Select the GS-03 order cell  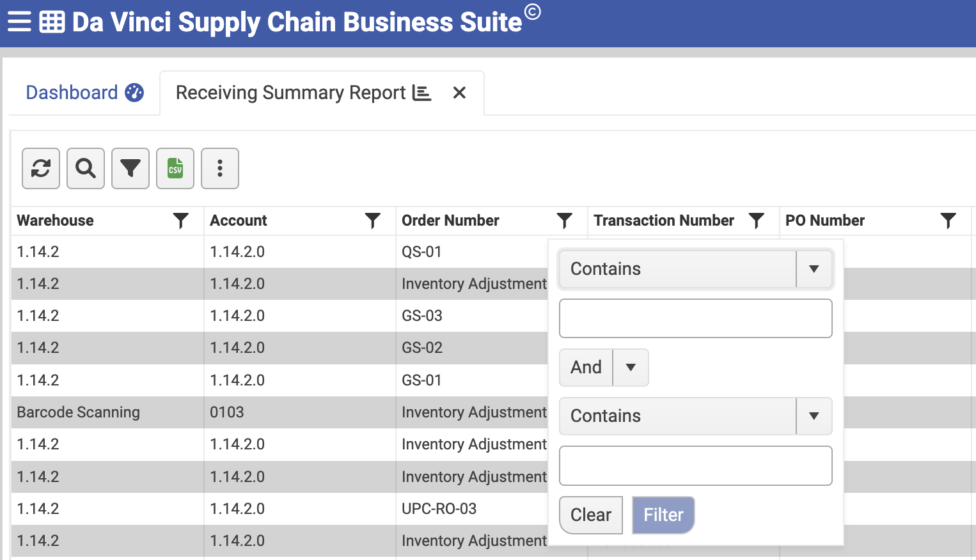tap(422, 316)
